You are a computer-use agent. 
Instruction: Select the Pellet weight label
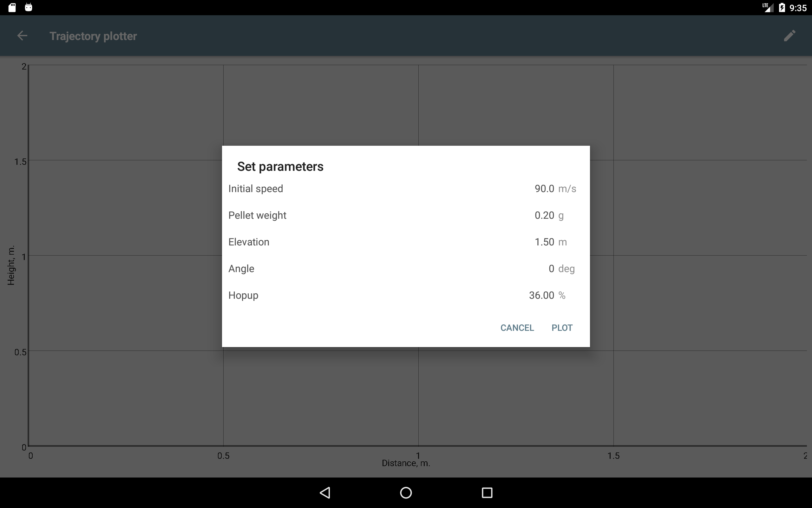[x=257, y=215]
